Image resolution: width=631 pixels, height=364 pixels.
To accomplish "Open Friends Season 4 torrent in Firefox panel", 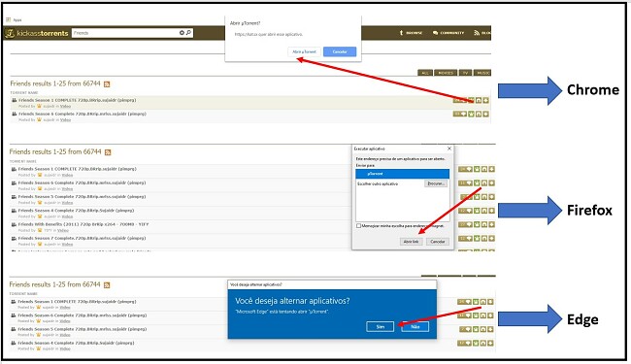I will pos(76,211).
